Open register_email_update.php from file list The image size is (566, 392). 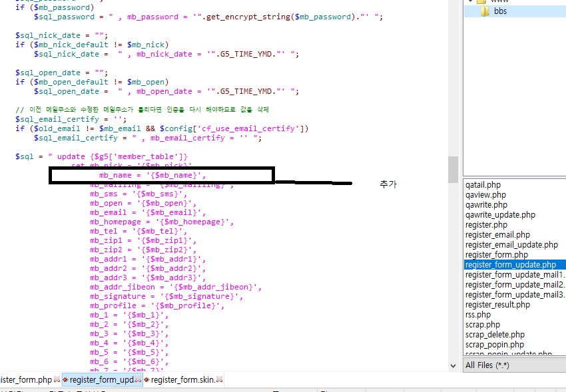tap(511, 244)
